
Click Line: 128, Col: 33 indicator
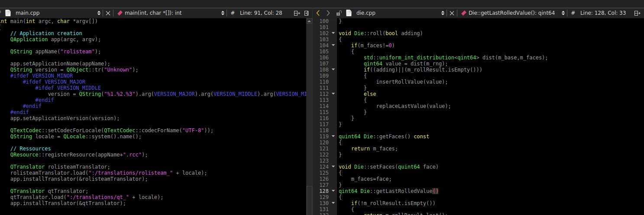[x=603, y=13]
